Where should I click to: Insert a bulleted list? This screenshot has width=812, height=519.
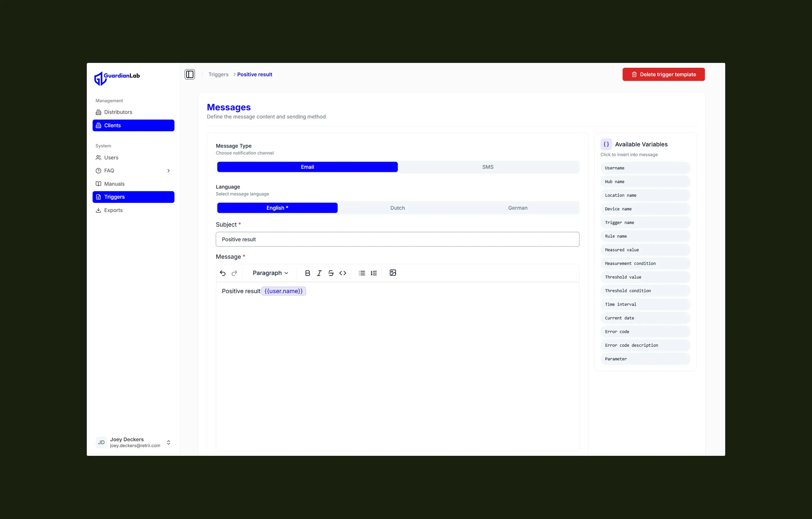362,273
